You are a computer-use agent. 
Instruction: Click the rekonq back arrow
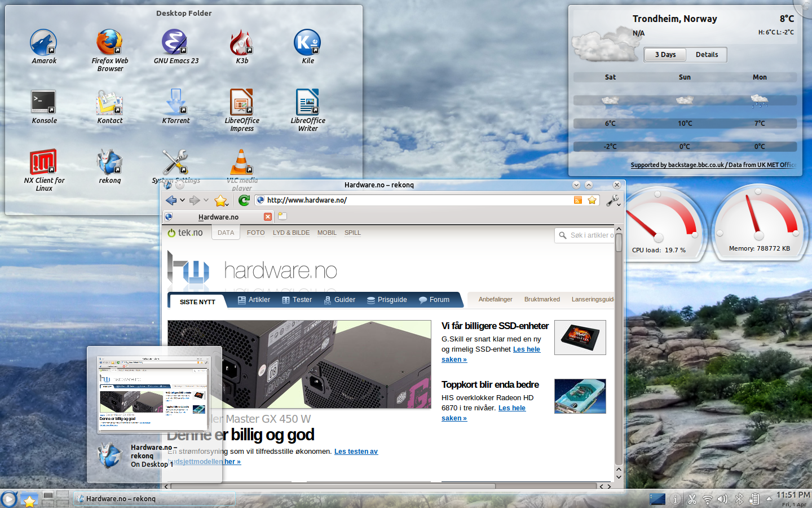click(x=171, y=200)
